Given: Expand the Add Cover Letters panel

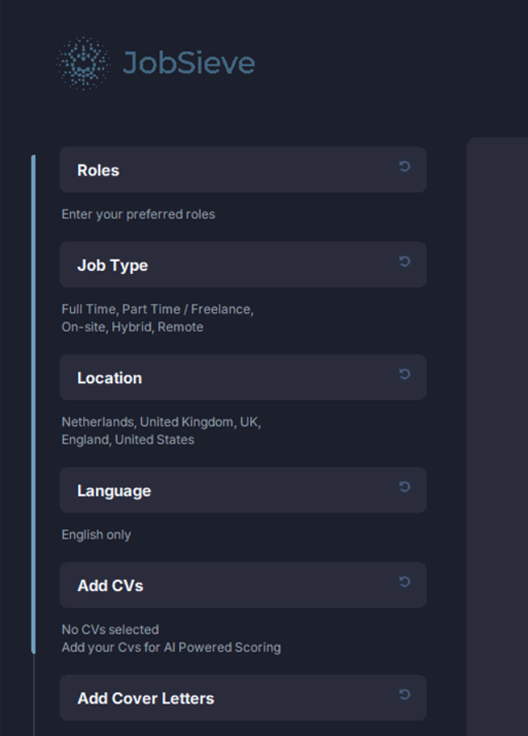Looking at the screenshot, I should point(243,698).
